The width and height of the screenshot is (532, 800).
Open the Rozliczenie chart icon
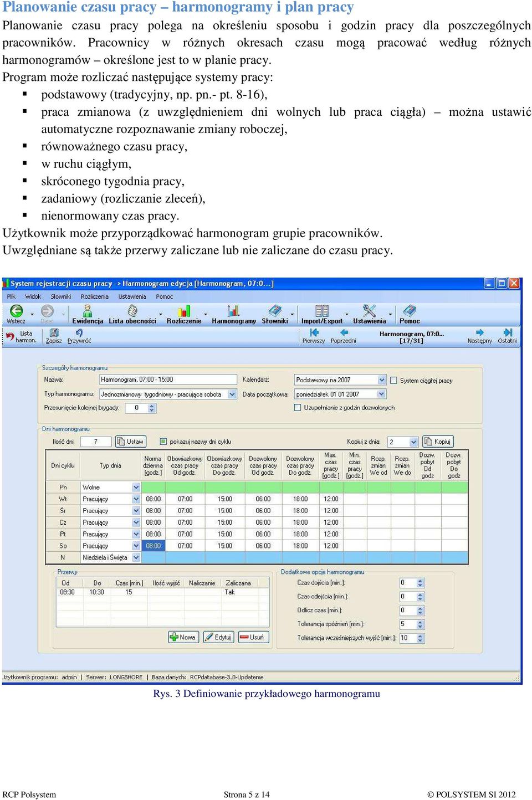[x=184, y=311]
